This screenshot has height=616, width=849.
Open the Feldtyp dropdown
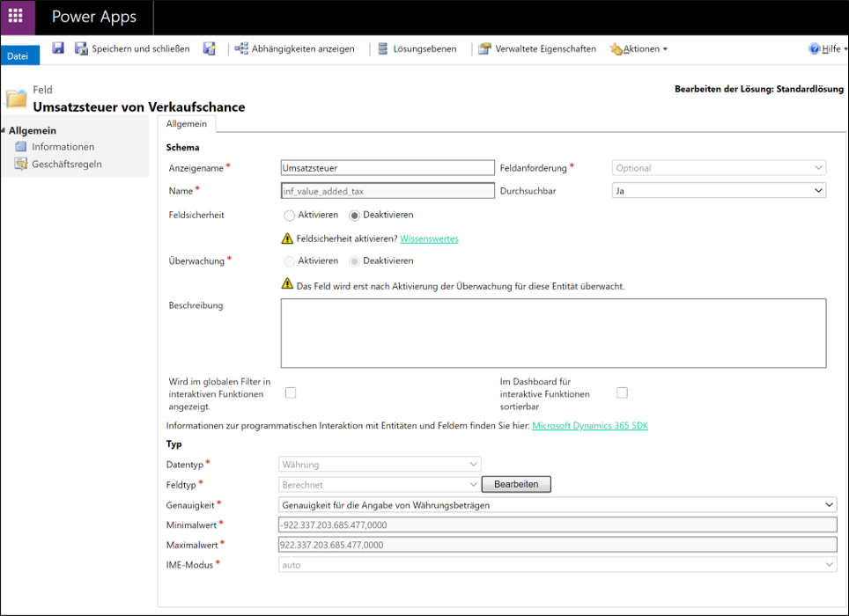click(x=380, y=485)
